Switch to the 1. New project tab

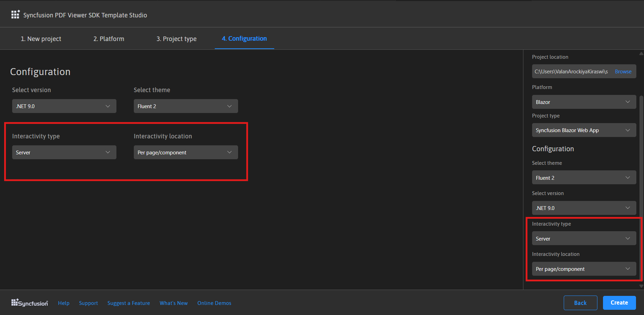click(41, 39)
